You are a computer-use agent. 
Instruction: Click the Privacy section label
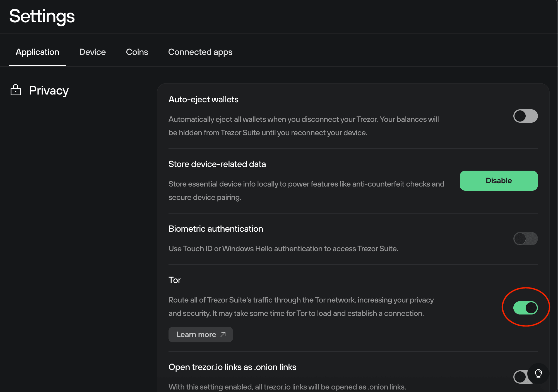[49, 90]
